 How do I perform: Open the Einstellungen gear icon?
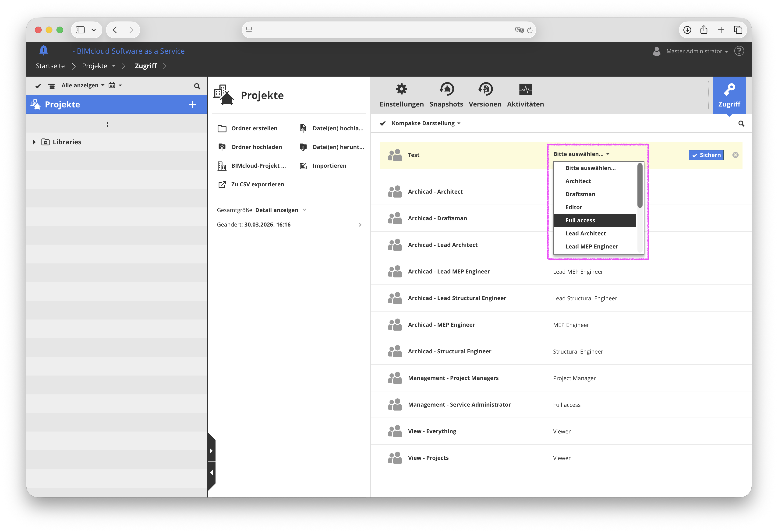pos(401,89)
